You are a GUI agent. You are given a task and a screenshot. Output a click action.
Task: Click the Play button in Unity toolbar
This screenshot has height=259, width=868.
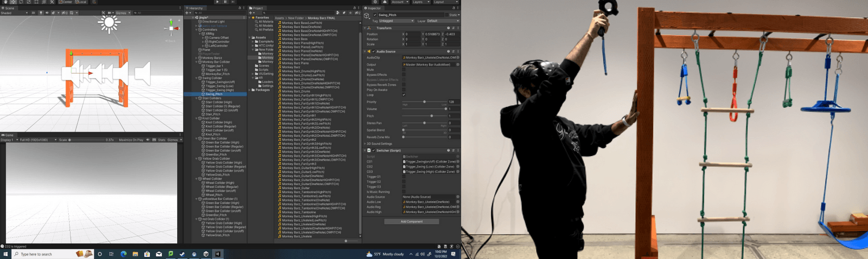point(218,2)
